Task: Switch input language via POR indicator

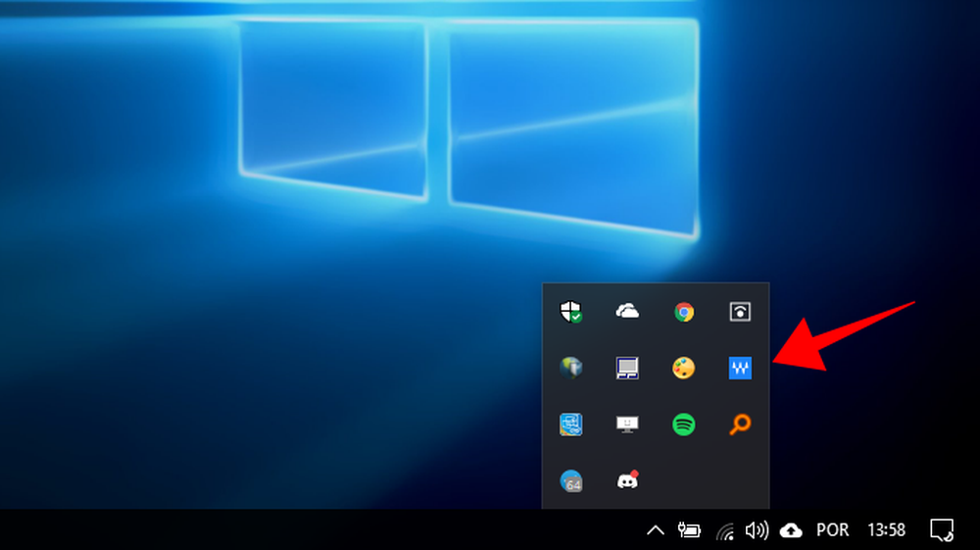Action: (x=832, y=530)
